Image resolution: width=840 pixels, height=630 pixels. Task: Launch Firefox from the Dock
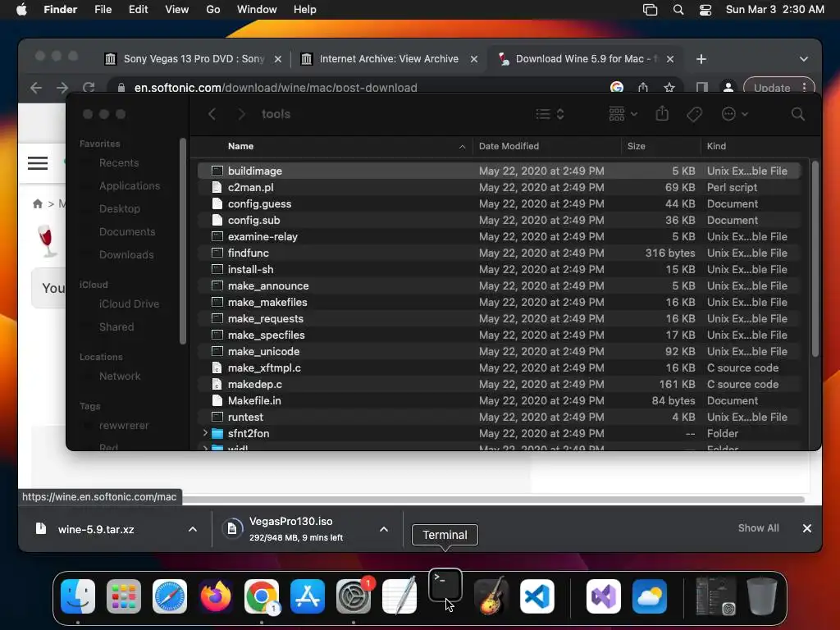[x=216, y=596]
